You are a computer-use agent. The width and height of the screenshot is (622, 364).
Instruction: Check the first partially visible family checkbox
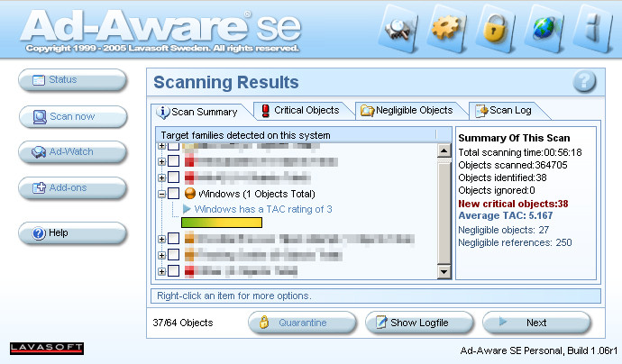point(173,146)
